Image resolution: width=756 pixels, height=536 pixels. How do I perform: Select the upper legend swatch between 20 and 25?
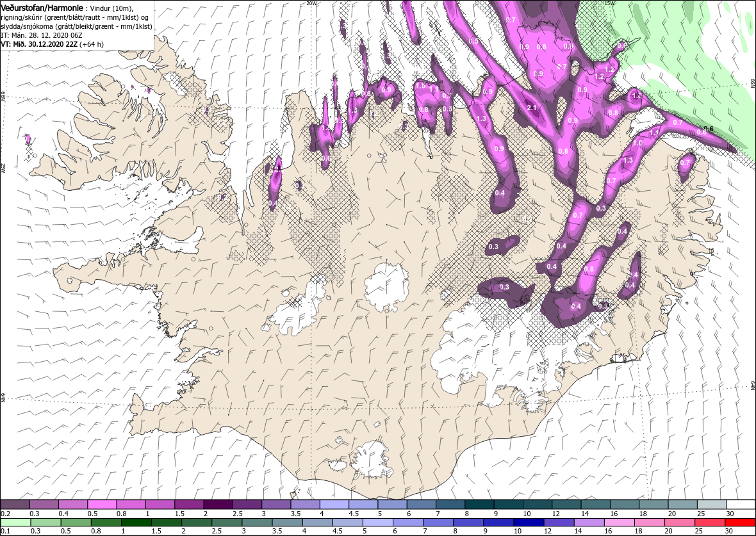coord(682,505)
